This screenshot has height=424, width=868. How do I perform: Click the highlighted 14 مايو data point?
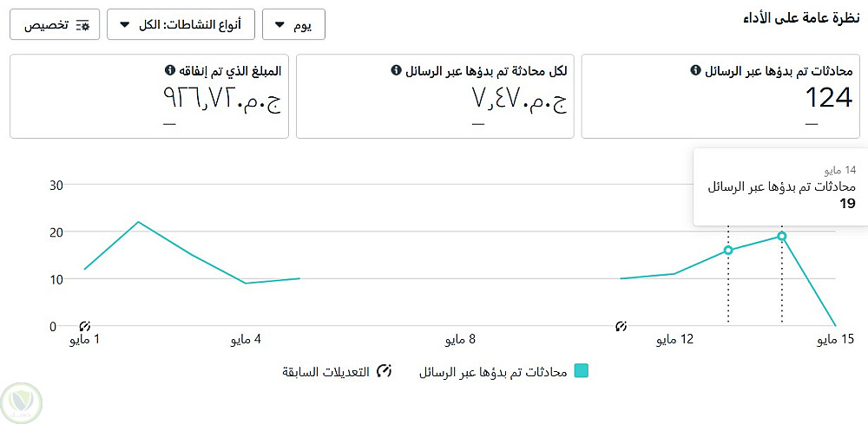782,236
